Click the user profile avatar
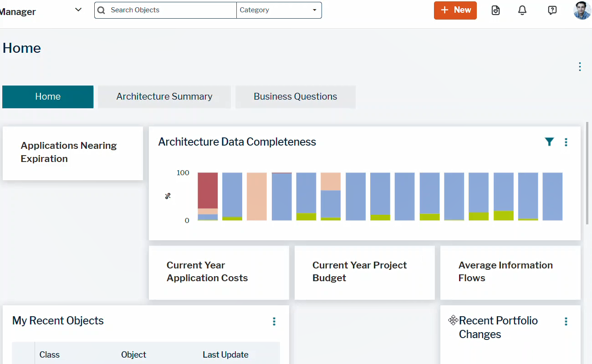This screenshot has height=364, width=592. 582,10
